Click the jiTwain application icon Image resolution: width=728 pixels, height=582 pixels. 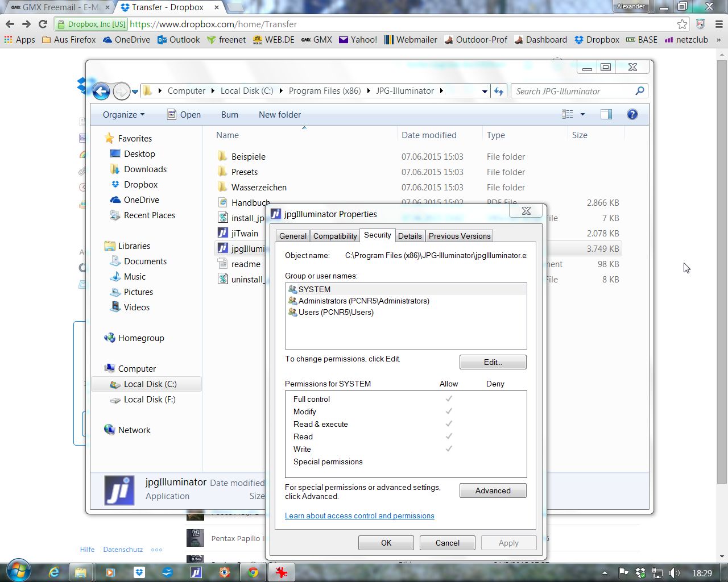point(223,233)
